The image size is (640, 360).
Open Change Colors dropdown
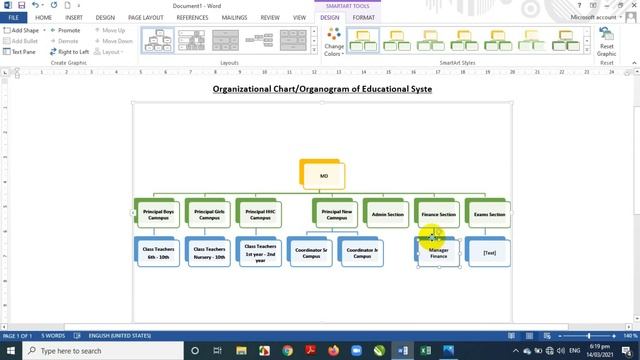[334, 42]
